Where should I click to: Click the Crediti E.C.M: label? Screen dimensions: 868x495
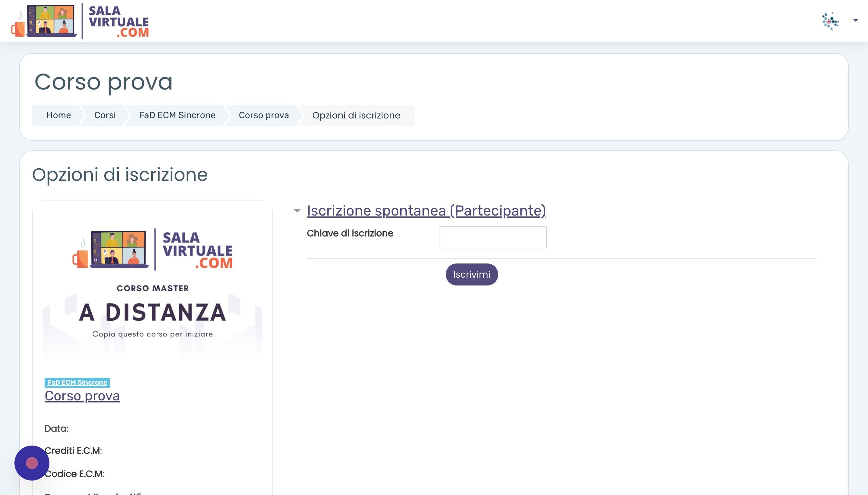click(73, 450)
